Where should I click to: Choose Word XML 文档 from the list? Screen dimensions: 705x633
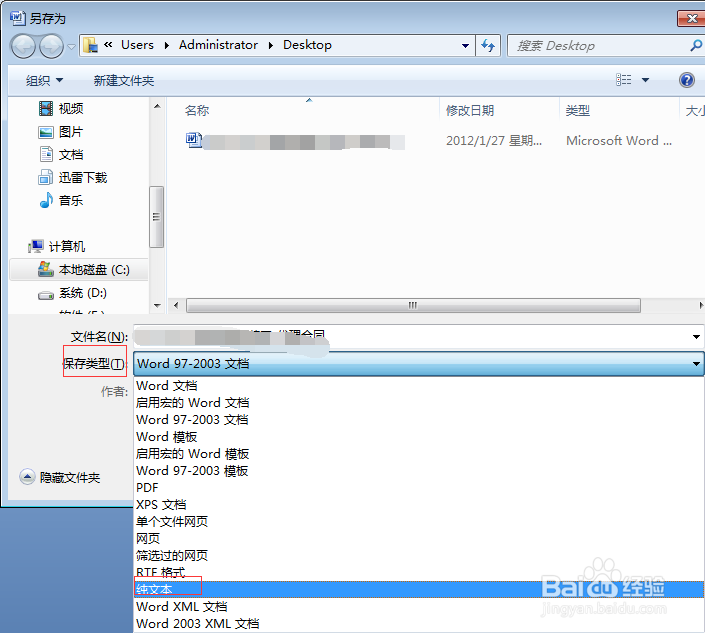(419, 607)
